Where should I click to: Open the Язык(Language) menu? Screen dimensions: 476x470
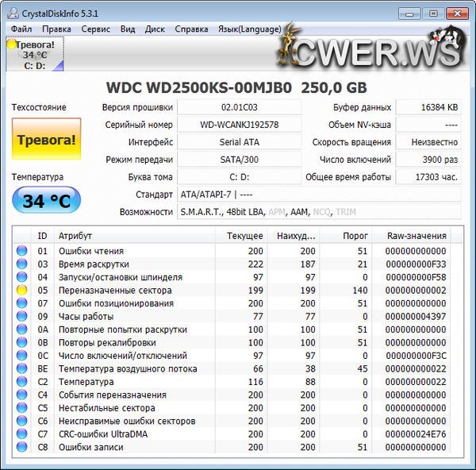(x=249, y=29)
